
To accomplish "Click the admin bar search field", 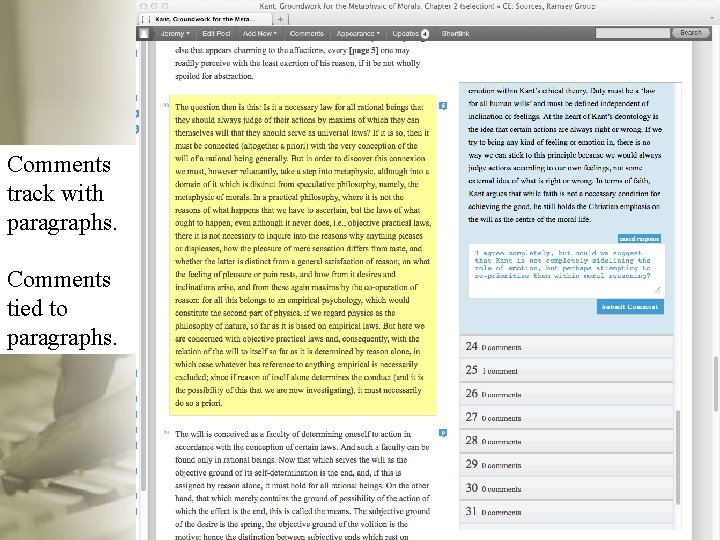I will [632, 33].
